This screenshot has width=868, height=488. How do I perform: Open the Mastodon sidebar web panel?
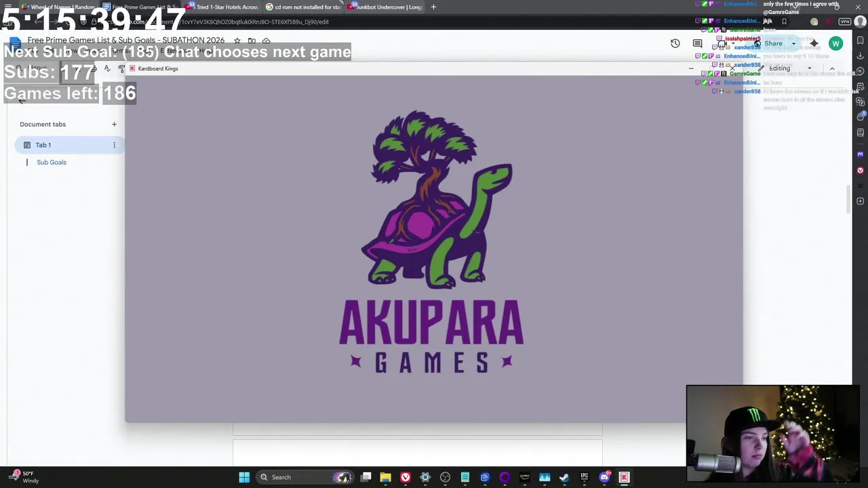pyautogui.click(x=860, y=155)
